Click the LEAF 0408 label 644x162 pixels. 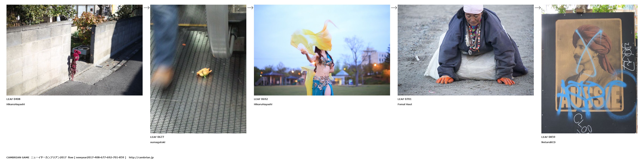tap(14, 99)
